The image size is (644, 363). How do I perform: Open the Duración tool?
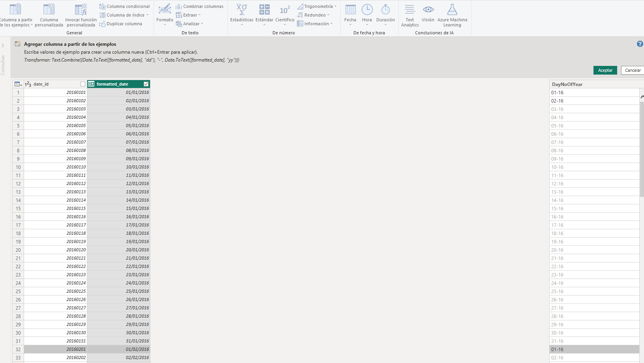tap(385, 15)
